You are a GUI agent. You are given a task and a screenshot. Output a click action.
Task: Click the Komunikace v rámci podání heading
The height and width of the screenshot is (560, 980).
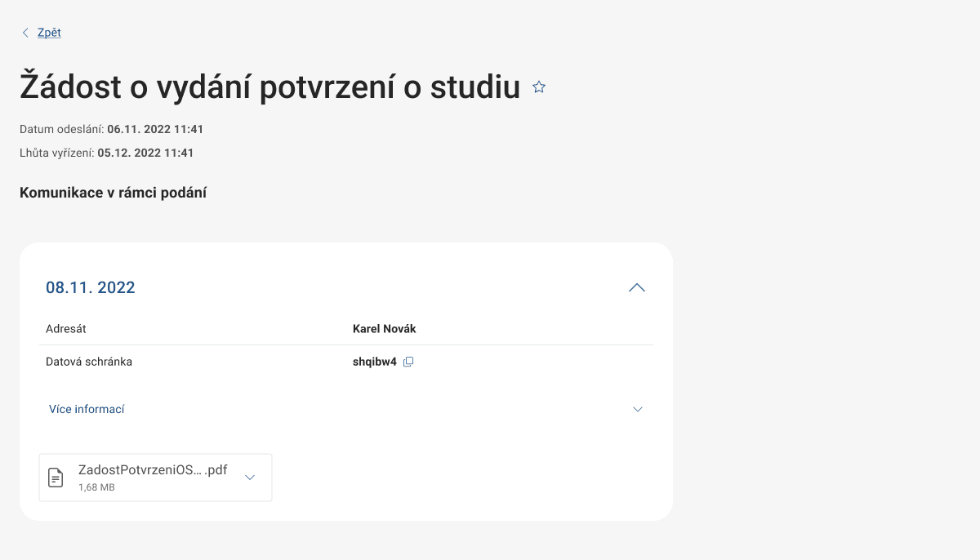(114, 192)
